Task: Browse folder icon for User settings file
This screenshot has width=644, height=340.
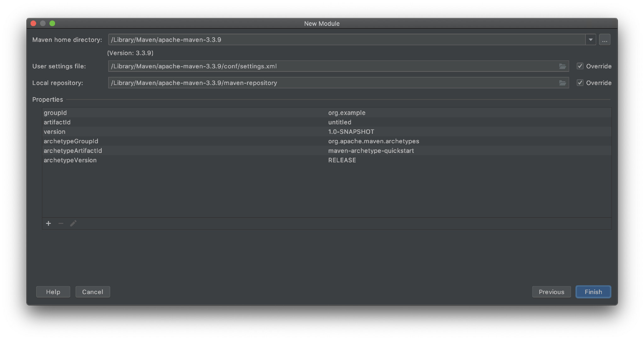Action: coord(562,66)
